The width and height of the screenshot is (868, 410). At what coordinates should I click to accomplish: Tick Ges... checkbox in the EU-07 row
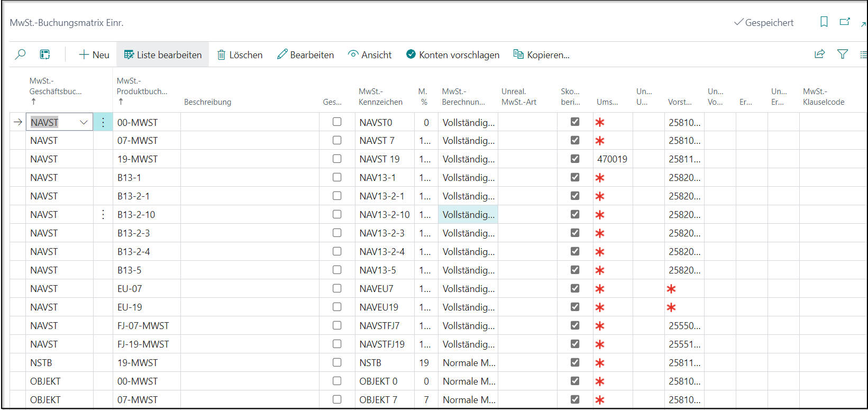point(337,288)
